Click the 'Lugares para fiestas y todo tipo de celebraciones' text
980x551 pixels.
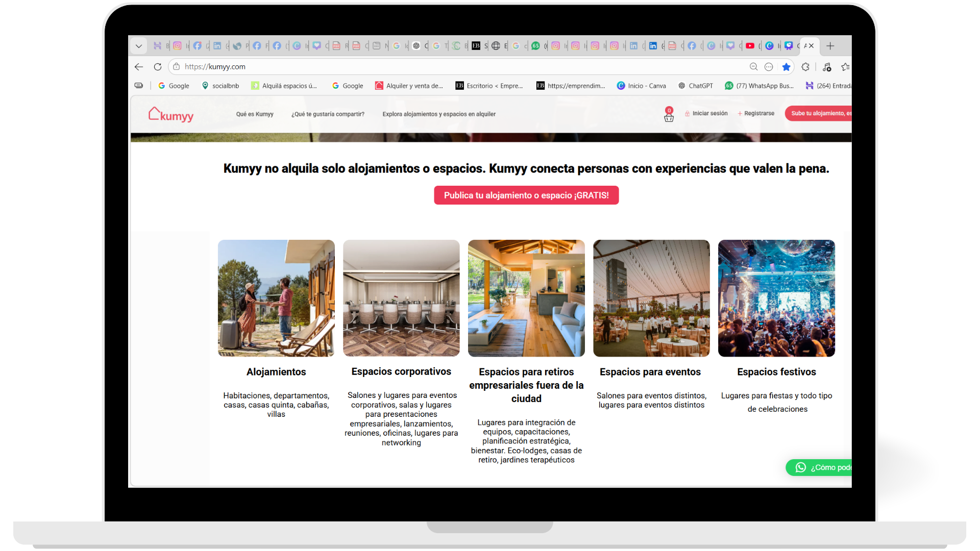tap(777, 402)
